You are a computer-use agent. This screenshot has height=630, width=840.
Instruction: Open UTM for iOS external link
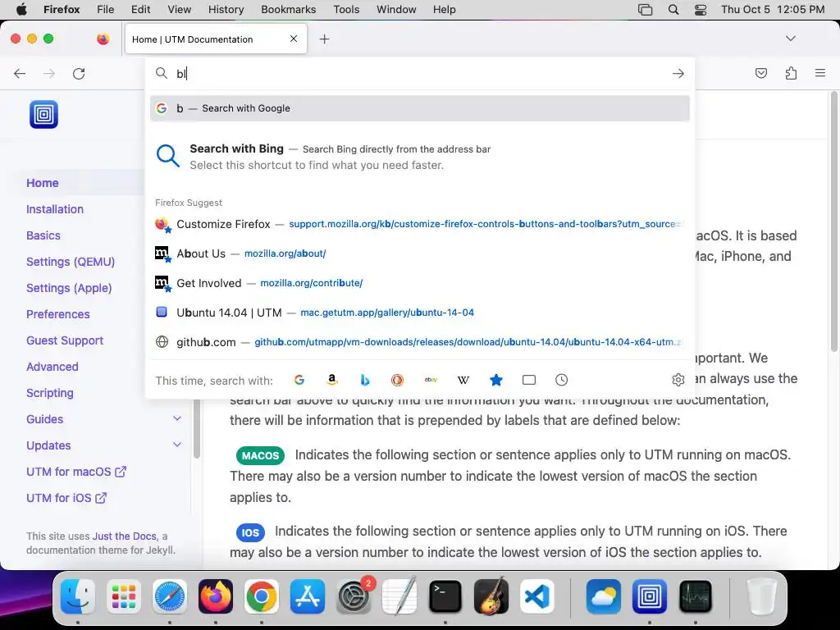coord(66,498)
